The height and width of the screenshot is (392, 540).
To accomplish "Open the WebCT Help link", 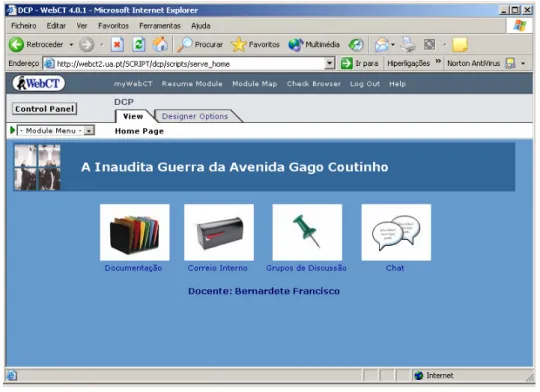I will (397, 84).
